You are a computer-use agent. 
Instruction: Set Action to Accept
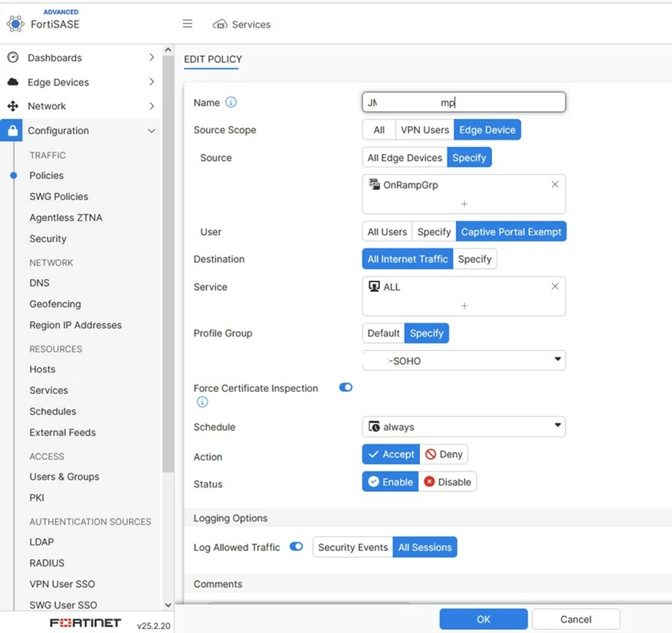pyautogui.click(x=391, y=454)
